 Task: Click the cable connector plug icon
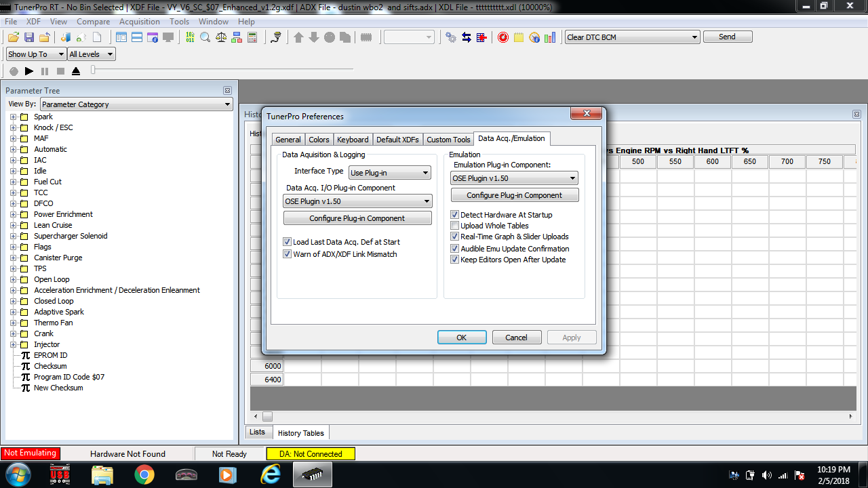(x=277, y=37)
